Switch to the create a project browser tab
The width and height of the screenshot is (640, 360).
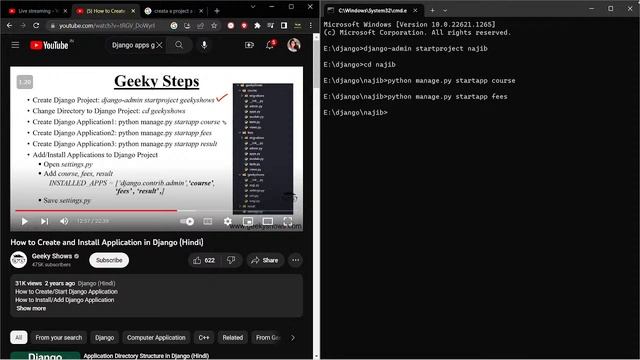(173, 11)
